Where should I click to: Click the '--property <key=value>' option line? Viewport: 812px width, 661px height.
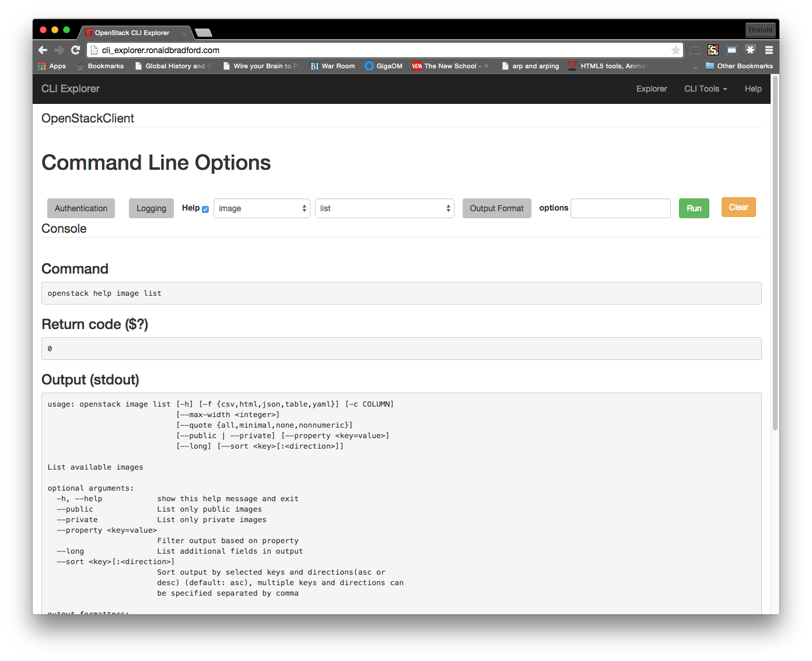107,530
